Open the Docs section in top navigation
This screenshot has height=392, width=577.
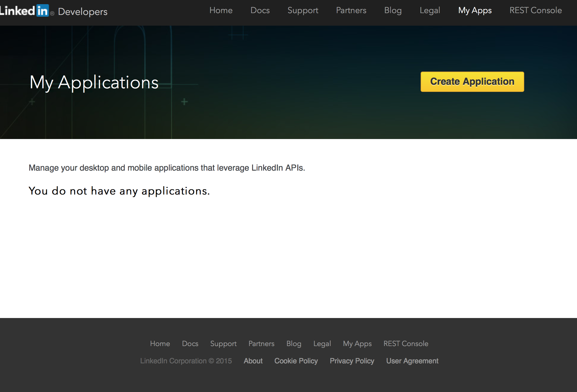[260, 10]
